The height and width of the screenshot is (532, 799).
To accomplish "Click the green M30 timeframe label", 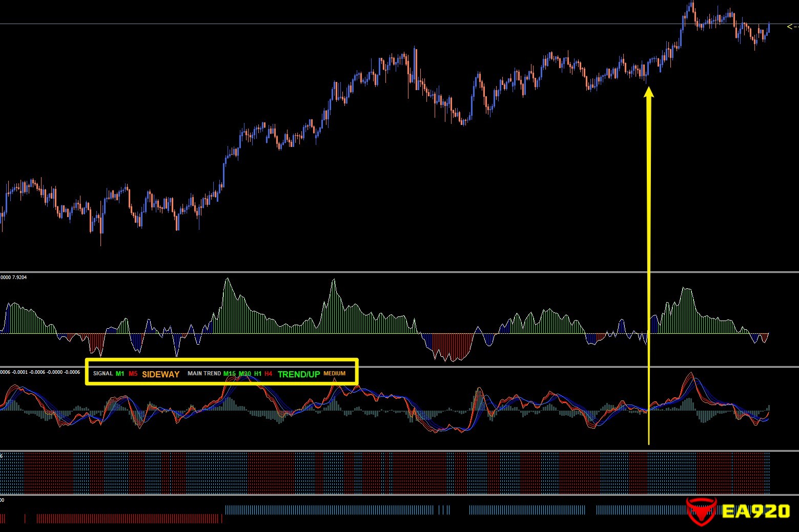I will point(245,374).
